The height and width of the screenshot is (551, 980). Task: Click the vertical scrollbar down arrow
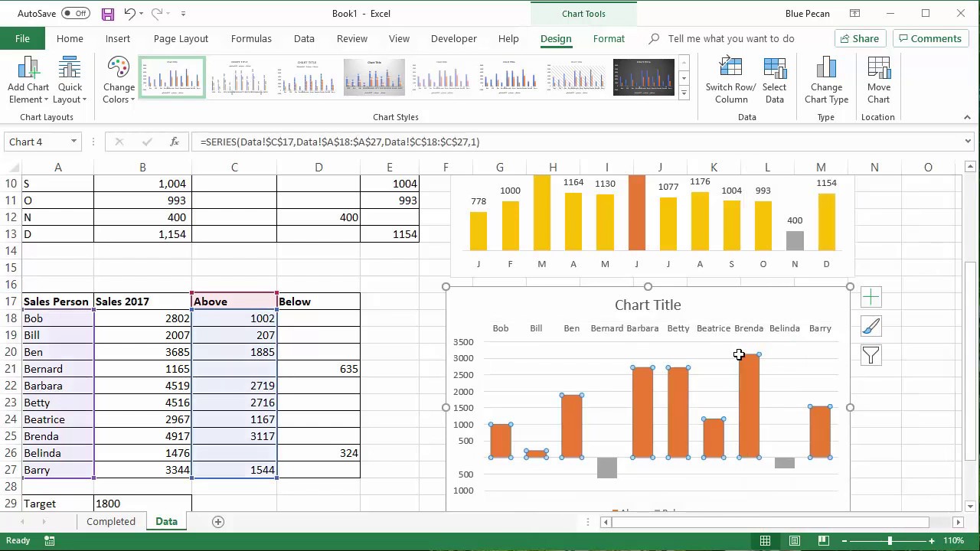point(970,506)
